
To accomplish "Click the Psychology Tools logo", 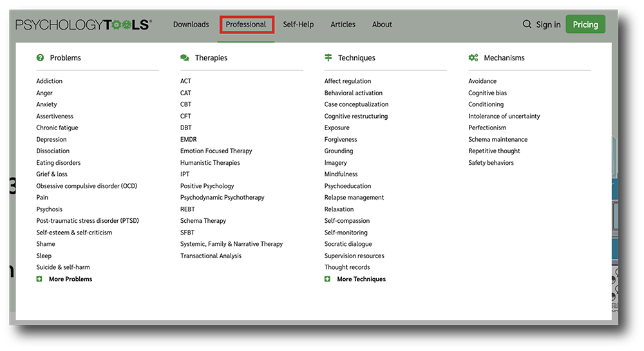I will coord(83,24).
